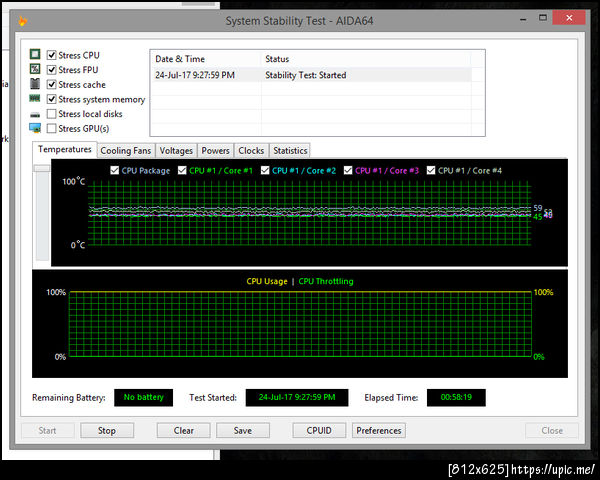Open the Voltages tab

(x=176, y=150)
